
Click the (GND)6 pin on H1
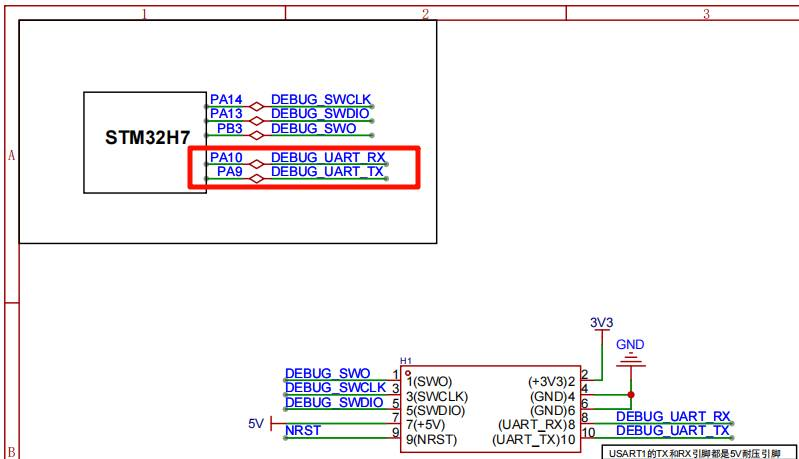(552, 411)
